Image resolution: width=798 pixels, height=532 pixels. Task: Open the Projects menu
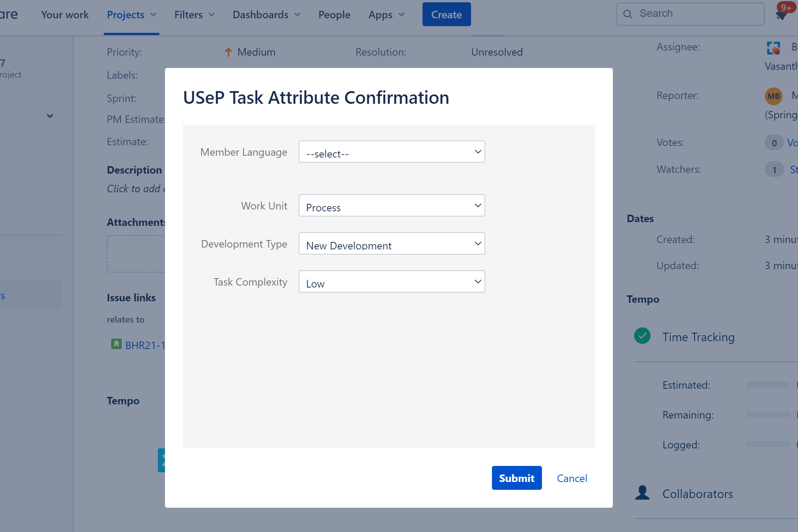coord(131,15)
